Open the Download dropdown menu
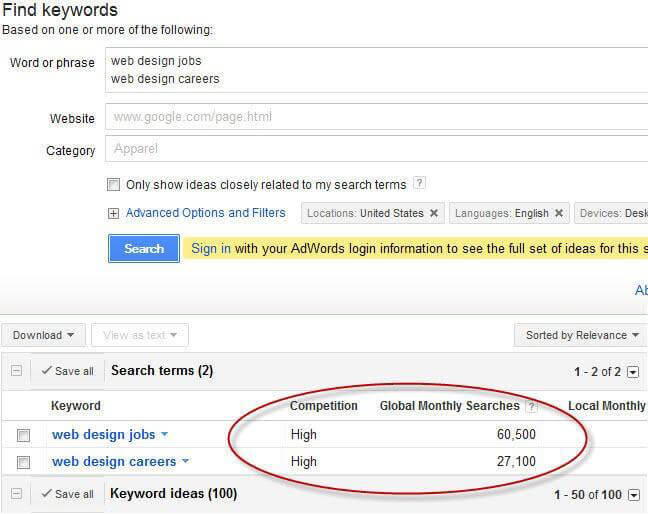The height and width of the screenshot is (514, 648). click(x=45, y=336)
